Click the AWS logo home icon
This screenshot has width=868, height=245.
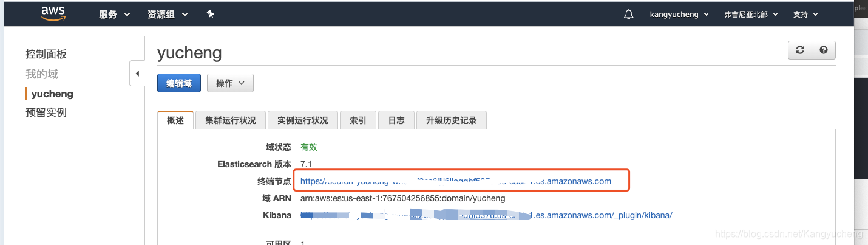53,14
